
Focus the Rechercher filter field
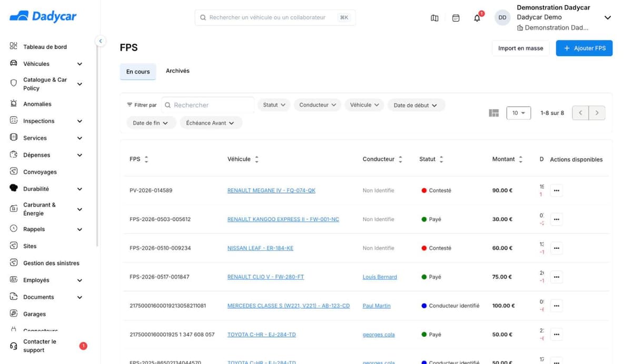(x=208, y=105)
